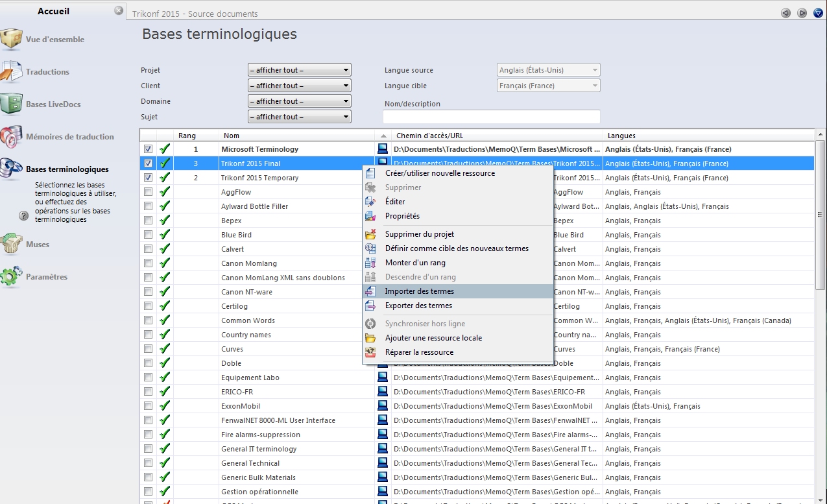Uncheck the Microsoft Terminology checkbox
Screen dimensions: 827x504
148,149
